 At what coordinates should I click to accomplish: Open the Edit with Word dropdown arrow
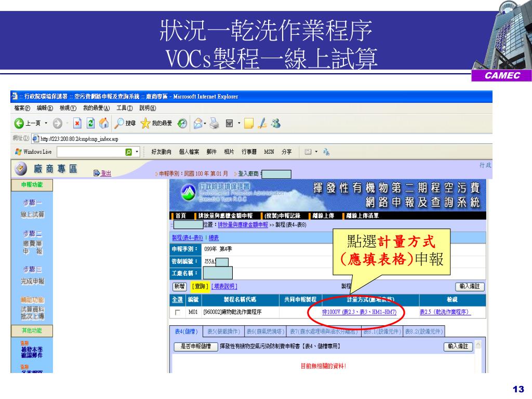pos(239,123)
